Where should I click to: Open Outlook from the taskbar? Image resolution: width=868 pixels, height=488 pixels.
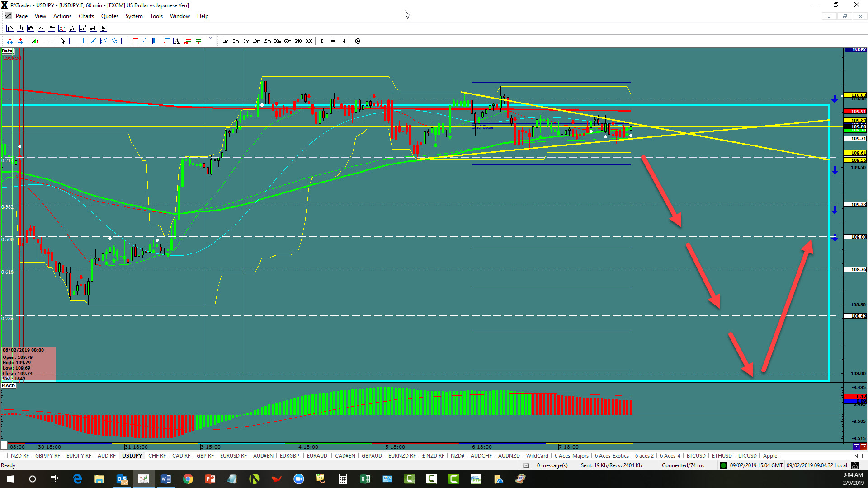click(x=122, y=479)
